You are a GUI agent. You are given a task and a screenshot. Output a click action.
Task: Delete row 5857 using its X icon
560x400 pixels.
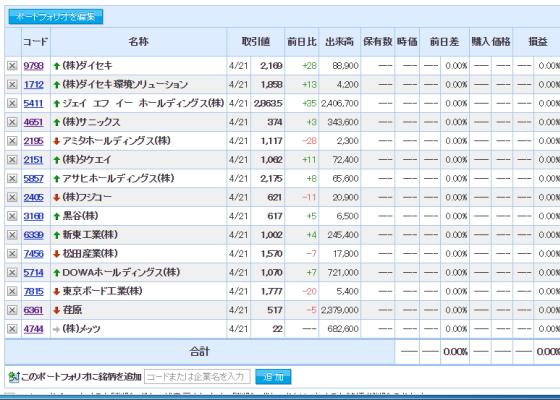click(12, 179)
